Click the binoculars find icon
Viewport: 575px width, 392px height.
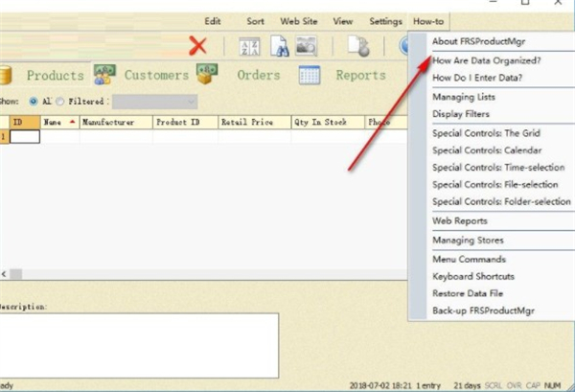[x=280, y=45]
